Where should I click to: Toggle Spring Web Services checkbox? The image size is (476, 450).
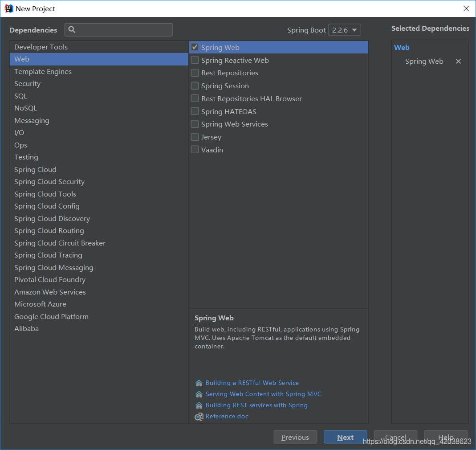tap(195, 124)
